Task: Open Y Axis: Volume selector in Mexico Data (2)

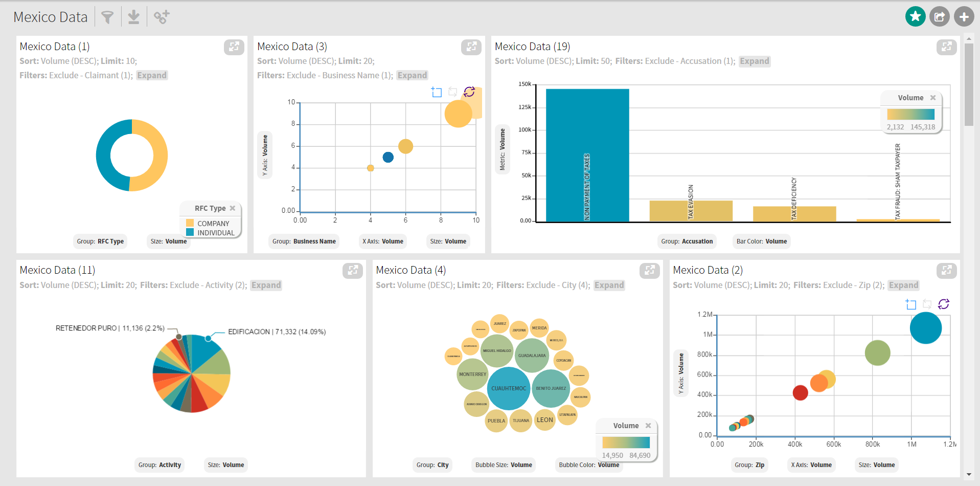Action: coord(681,374)
